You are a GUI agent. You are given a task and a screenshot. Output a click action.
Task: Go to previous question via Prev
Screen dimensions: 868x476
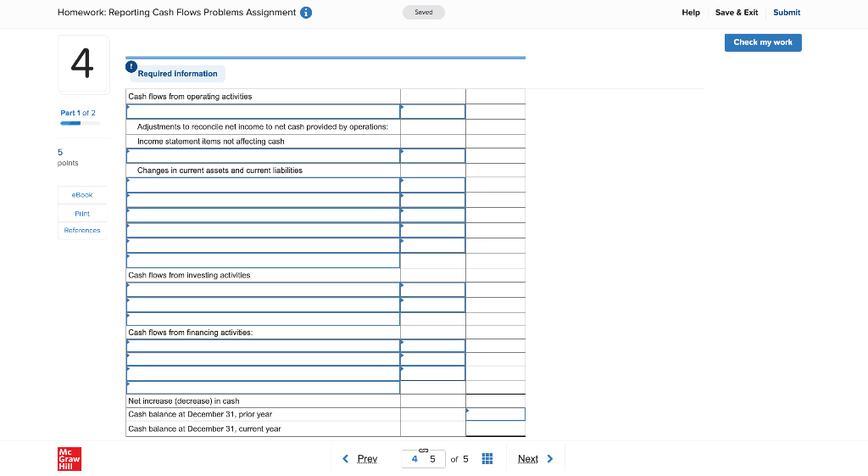tap(367, 459)
